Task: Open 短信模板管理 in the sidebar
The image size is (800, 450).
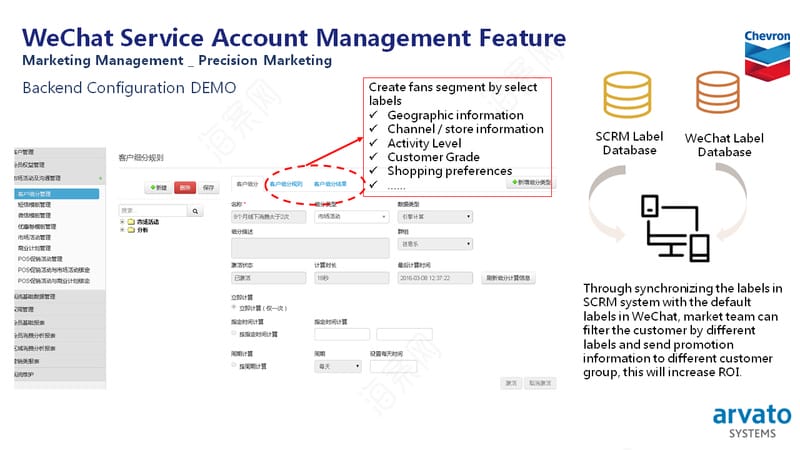Action: [35, 205]
